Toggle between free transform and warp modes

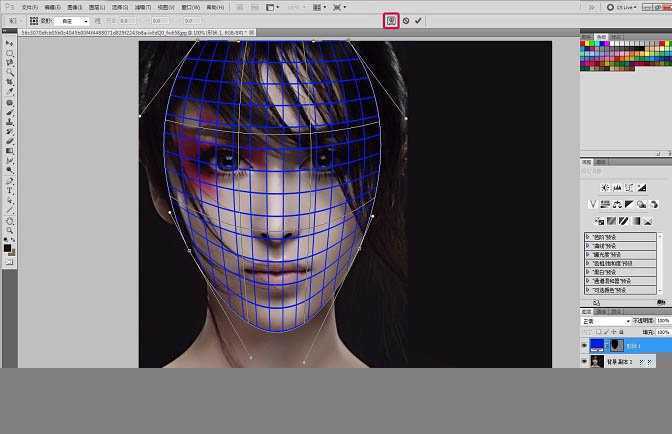pos(391,21)
